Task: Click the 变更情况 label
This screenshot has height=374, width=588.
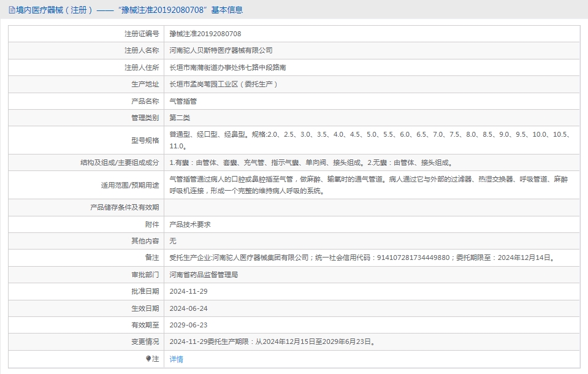Action: click(x=145, y=342)
